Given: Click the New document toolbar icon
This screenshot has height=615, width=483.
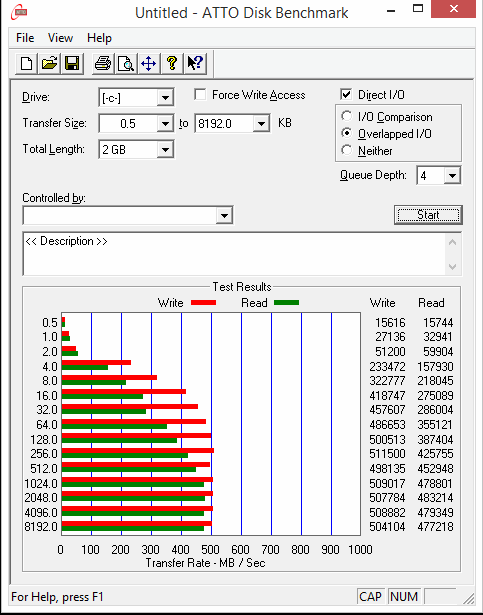Looking at the screenshot, I should [x=26, y=63].
